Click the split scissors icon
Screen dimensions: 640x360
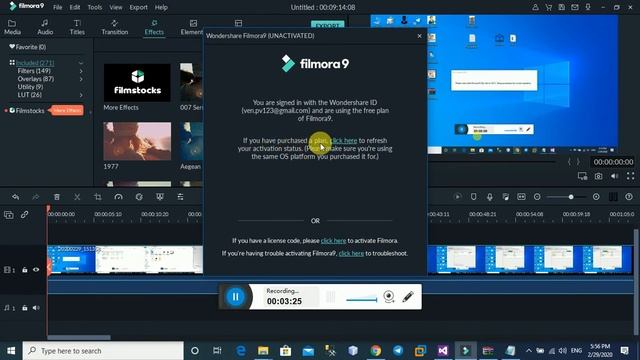(77, 197)
